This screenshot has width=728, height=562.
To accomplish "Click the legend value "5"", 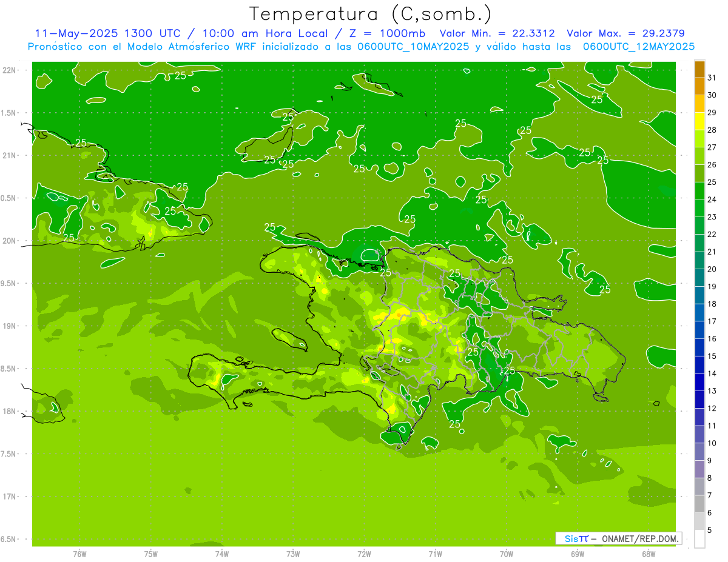I will (x=710, y=530).
